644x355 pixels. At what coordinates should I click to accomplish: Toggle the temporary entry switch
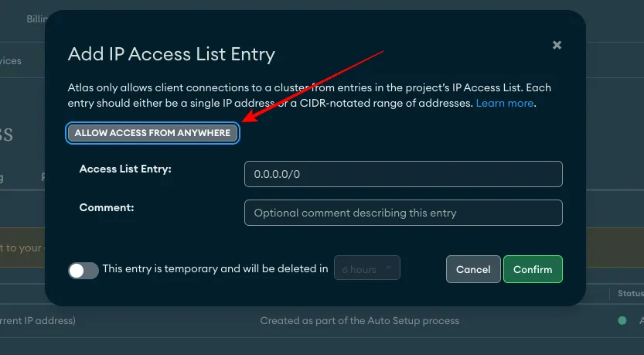83,270
